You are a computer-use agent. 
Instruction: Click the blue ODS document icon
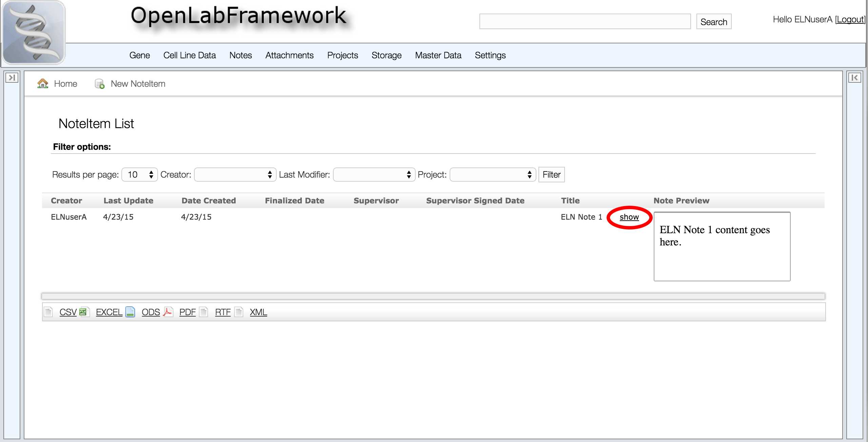click(130, 312)
